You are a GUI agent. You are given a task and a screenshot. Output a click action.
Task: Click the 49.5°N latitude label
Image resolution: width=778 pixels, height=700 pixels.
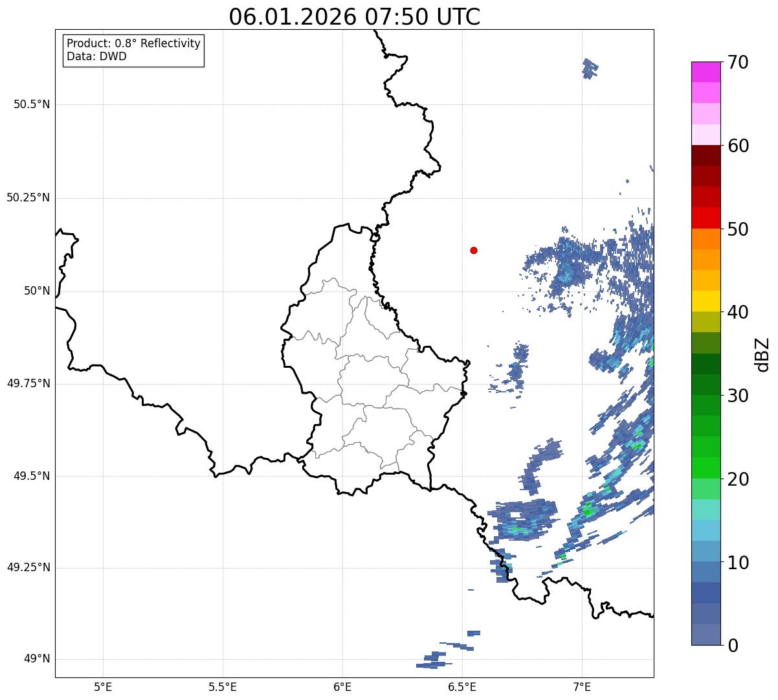(x=32, y=476)
